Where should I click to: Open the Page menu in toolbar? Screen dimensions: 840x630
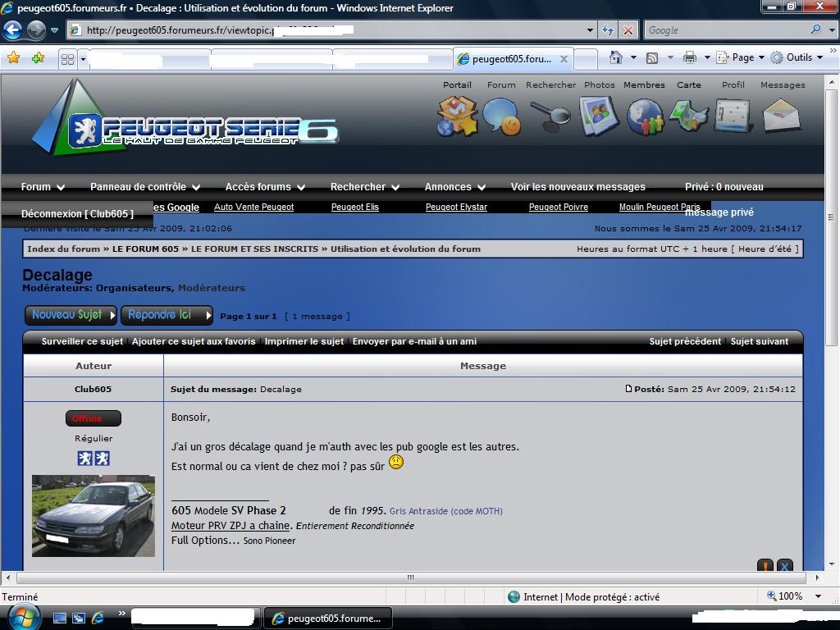point(741,57)
